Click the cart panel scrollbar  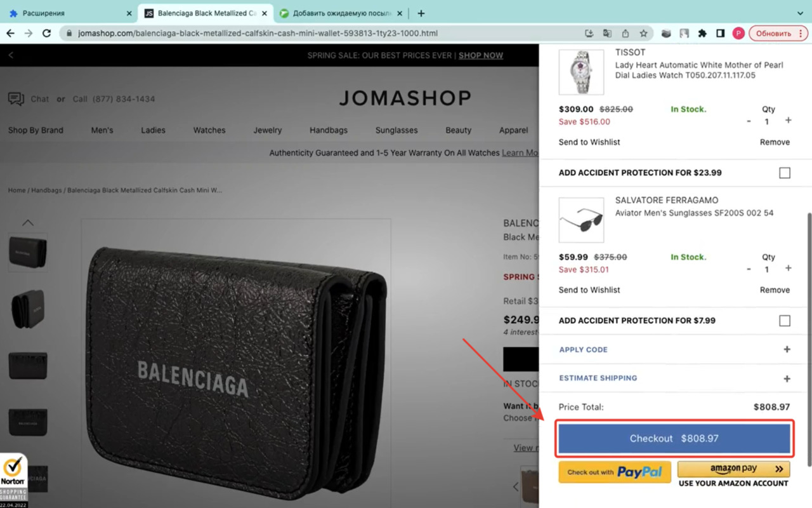(808, 338)
